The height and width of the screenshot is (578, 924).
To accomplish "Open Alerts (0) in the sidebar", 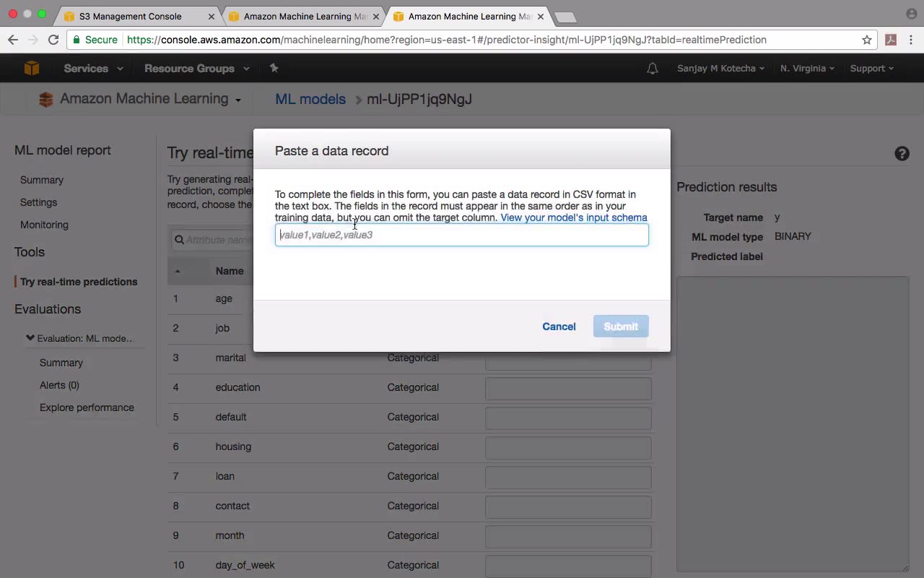I will pyautogui.click(x=59, y=385).
